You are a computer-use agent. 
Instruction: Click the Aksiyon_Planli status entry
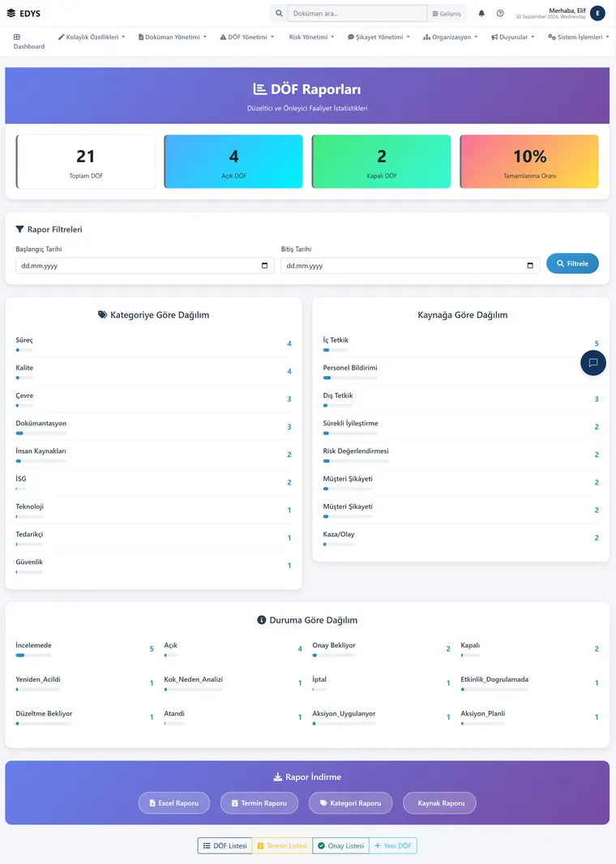[529, 717]
